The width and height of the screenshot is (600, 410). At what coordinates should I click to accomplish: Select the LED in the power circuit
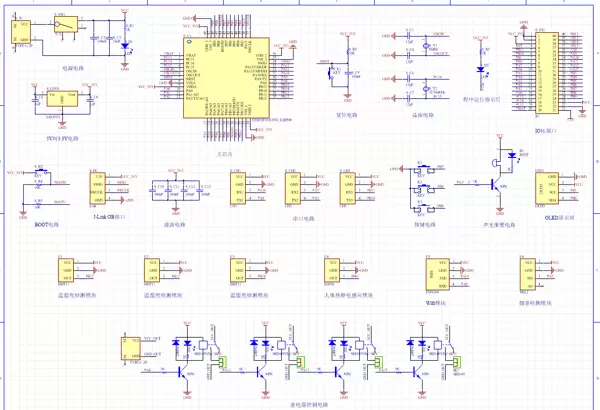(x=124, y=46)
